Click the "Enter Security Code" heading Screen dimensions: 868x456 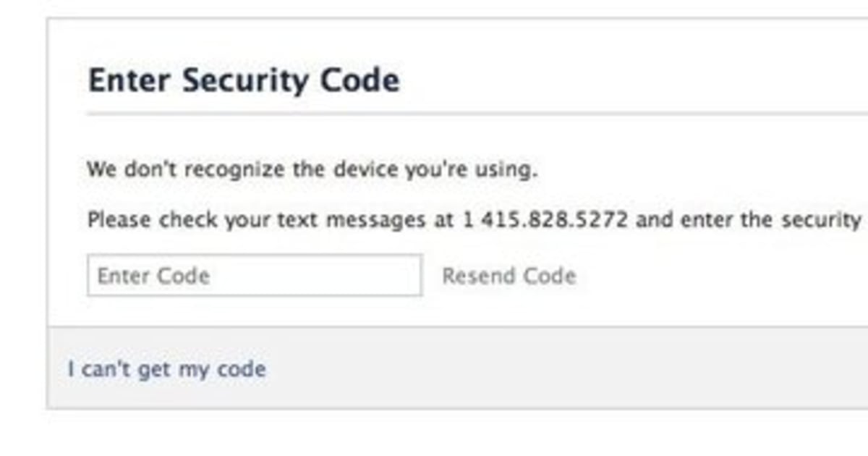click(243, 80)
